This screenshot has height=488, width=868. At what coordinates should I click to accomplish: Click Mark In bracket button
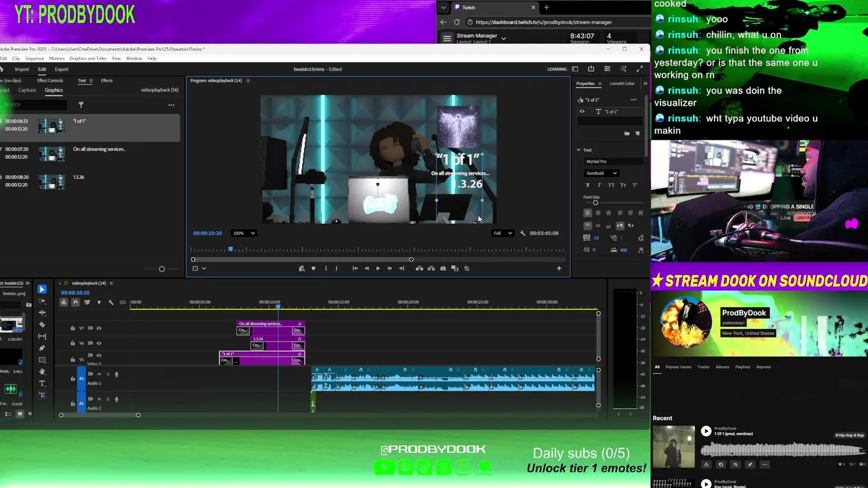(325, 268)
